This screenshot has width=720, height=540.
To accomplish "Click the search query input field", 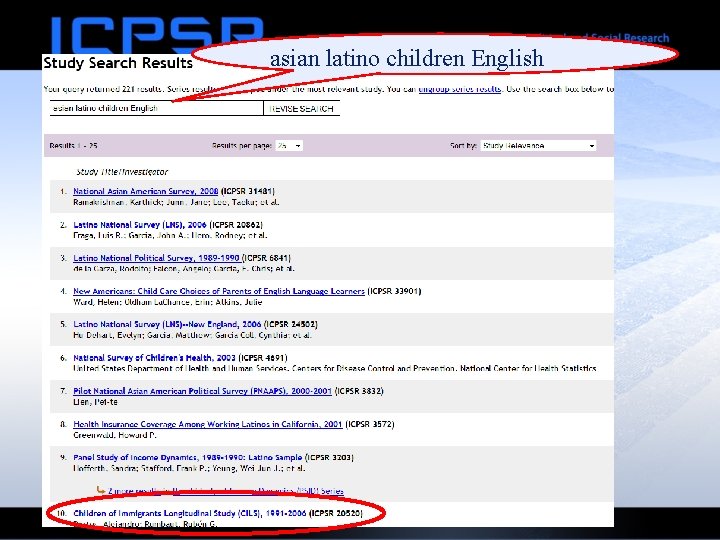I will click(157, 108).
